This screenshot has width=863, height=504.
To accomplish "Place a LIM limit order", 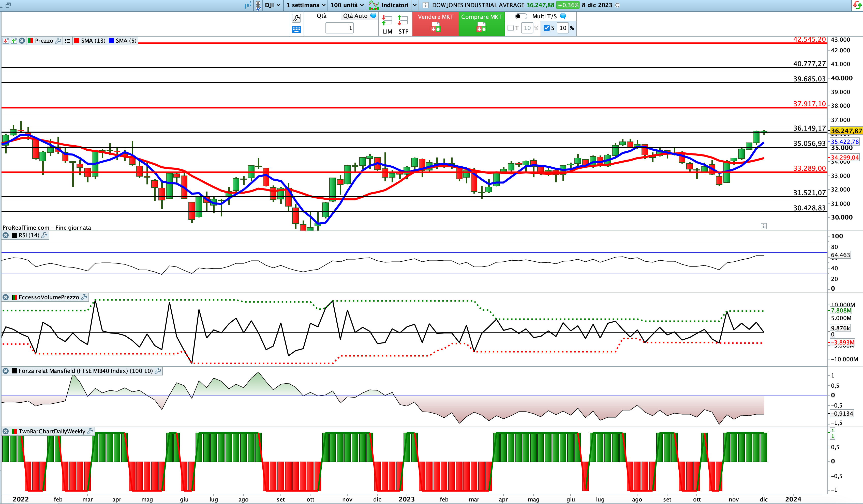I will tap(387, 25).
